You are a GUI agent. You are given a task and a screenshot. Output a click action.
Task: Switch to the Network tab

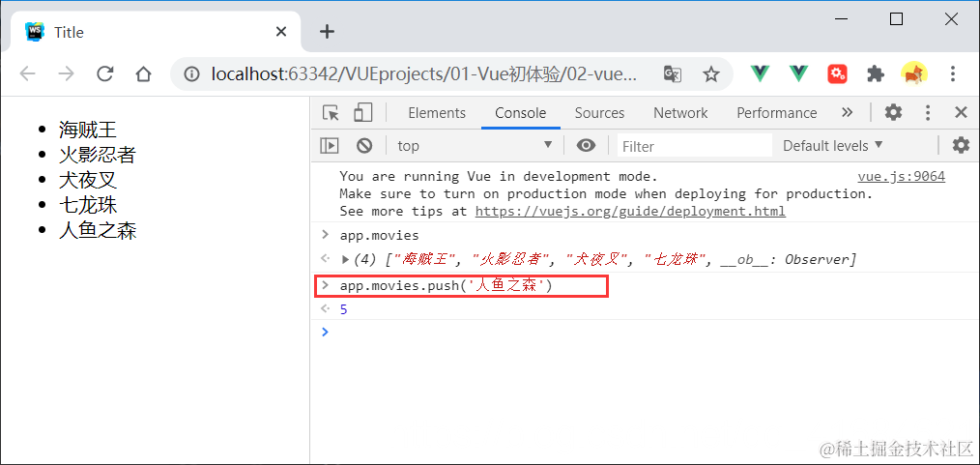(680, 113)
